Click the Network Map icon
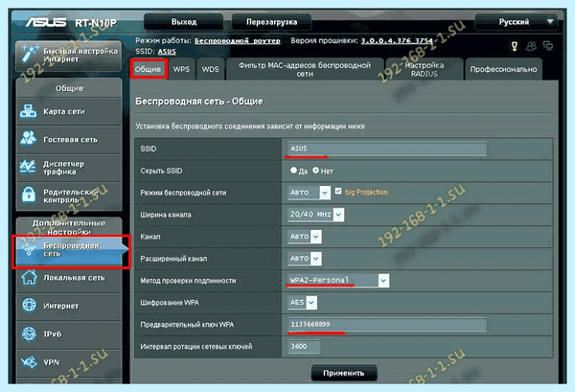 (x=28, y=111)
